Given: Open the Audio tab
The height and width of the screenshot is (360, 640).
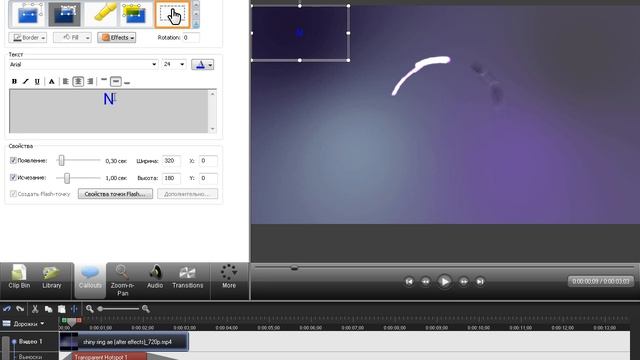Looking at the screenshot, I should [x=155, y=277].
